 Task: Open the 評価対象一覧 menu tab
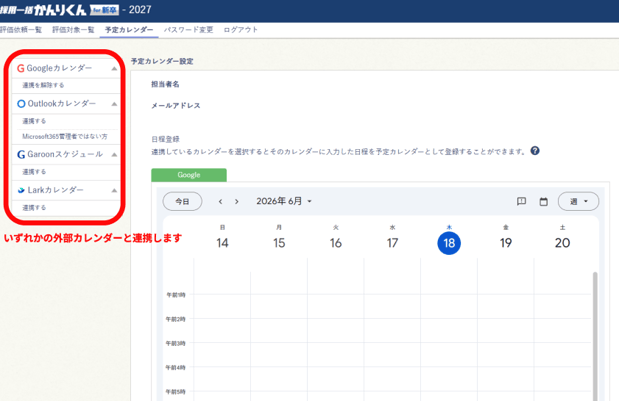pyautogui.click(x=73, y=30)
